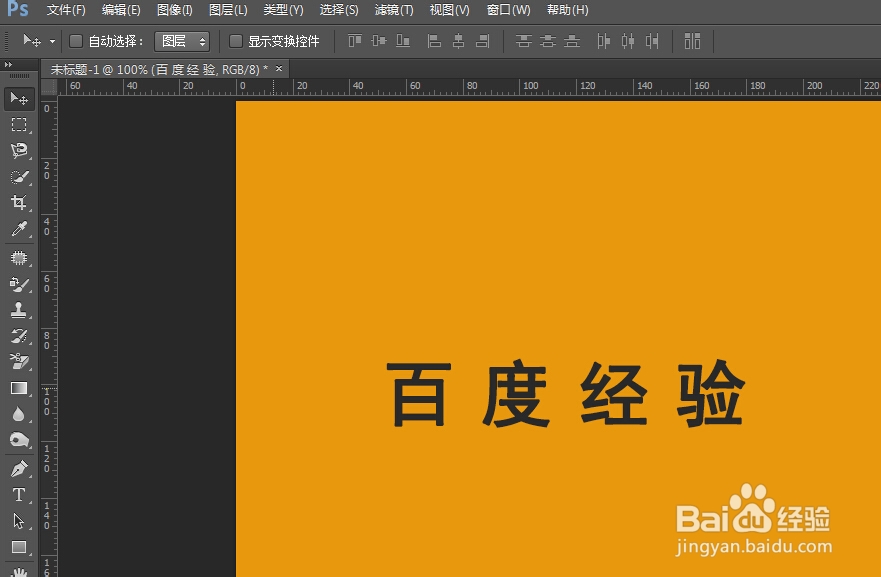Select the Pen tool
881x577 pixels.
[19, 469]
